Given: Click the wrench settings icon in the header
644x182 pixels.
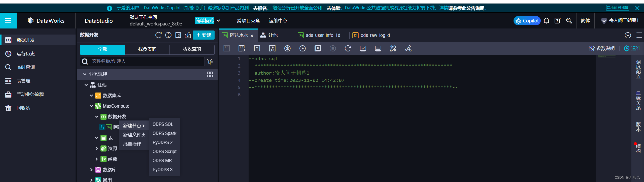Looking at the screenshot, I should point(569,21).
